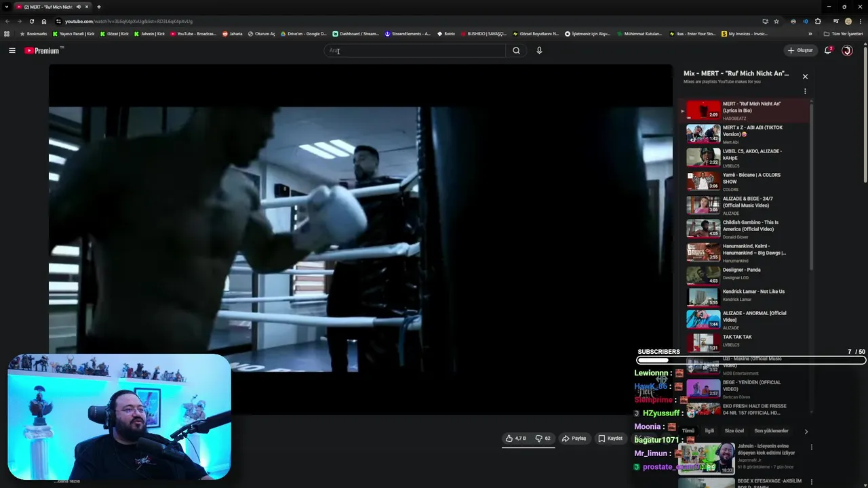
Task: Open the Oluştur create button
Action: tap(800, 50)
